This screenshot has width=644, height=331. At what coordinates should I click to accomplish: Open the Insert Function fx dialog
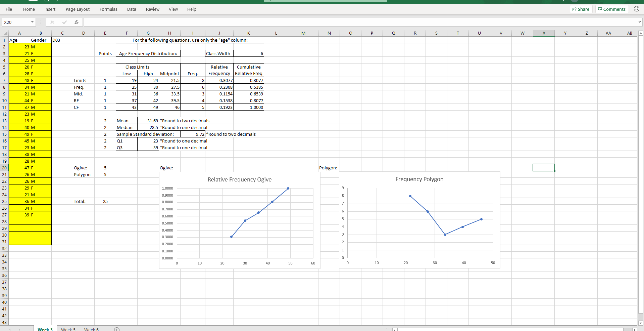tap(77, 22)
